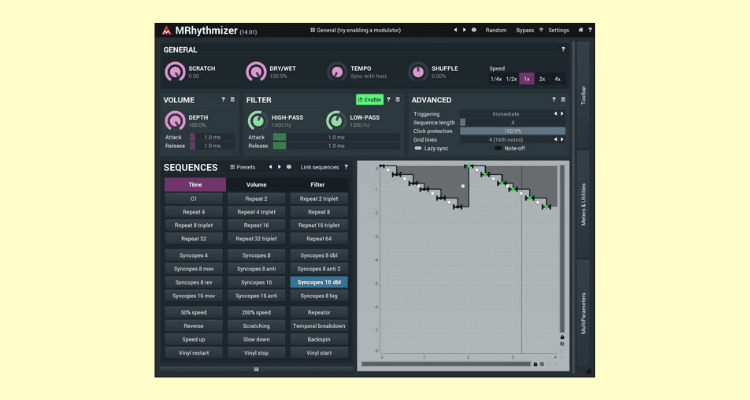Click the Filter section help icon

388,100
